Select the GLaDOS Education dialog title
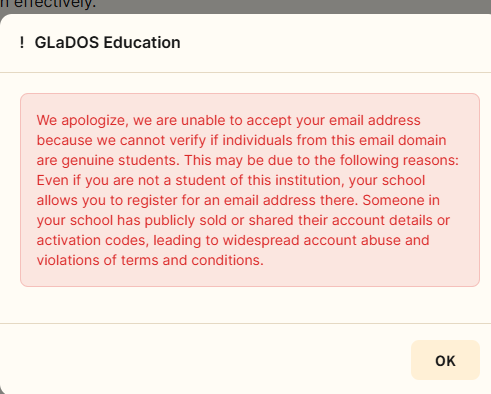491x394 pixels. pyautogui.click(x=107, y=43)
